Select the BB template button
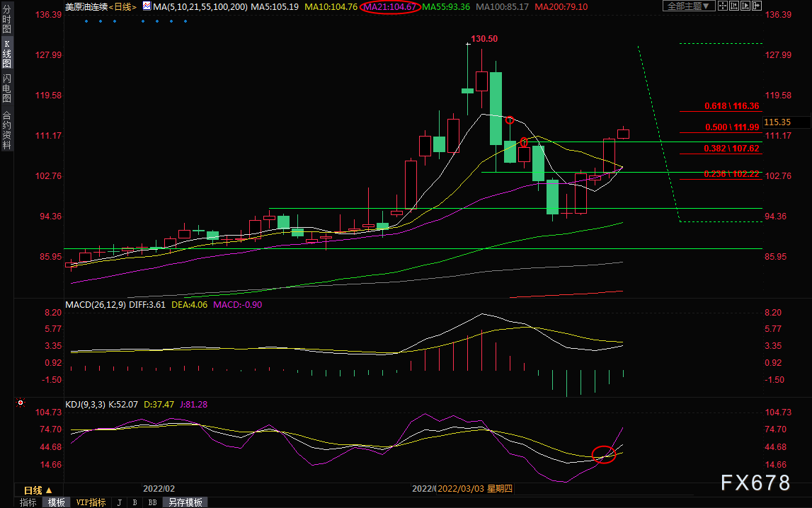Image resolution: width=812 pixels, height=508 pixels. (x=152, y=502)
